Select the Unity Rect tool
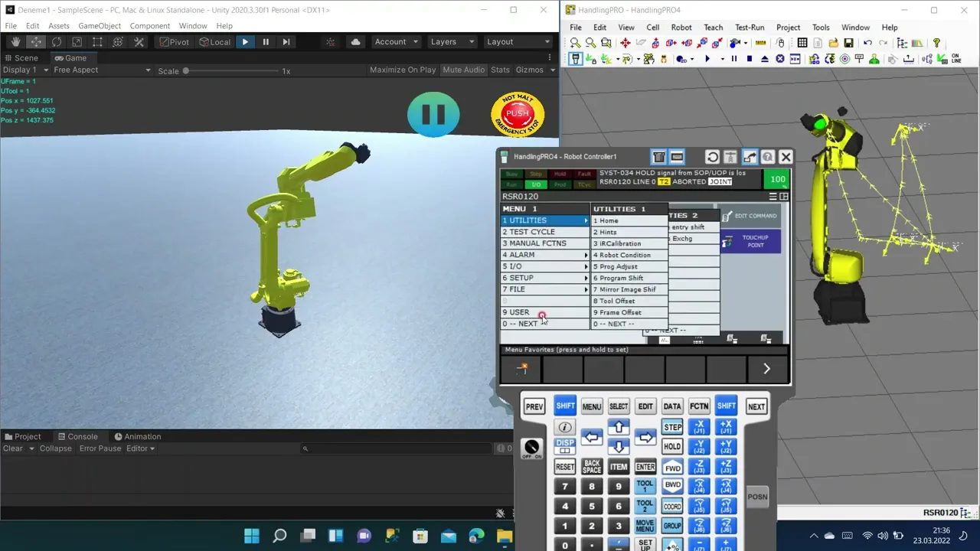The height and width of the screenshot is (551, 980). pos(97,42)
